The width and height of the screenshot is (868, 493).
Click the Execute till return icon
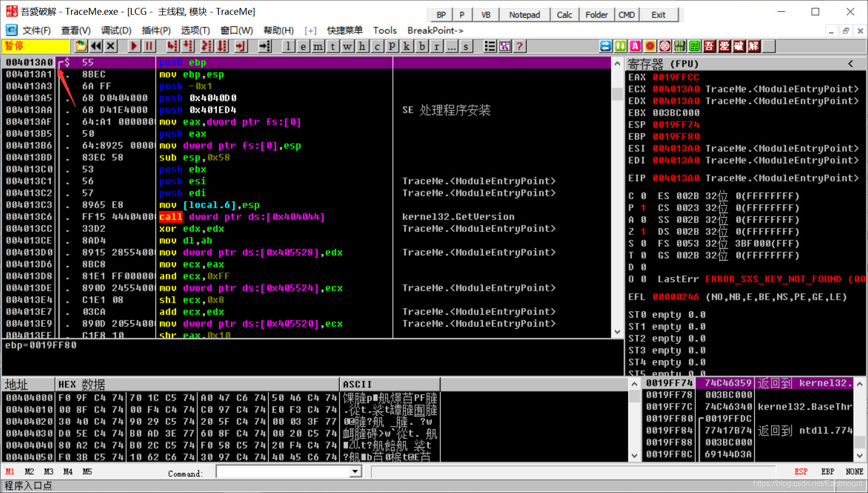[x=240, y=46]
